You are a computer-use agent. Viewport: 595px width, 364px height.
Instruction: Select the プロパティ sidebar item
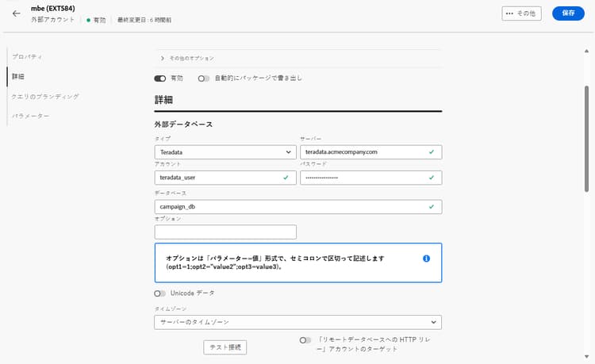(27, 56)
